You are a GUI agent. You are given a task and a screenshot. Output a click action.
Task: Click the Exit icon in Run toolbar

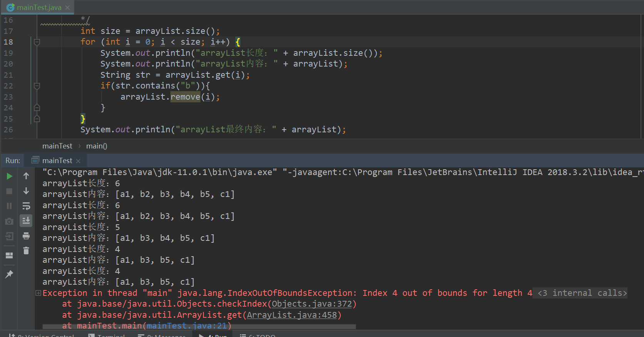[x=10, y=236]
